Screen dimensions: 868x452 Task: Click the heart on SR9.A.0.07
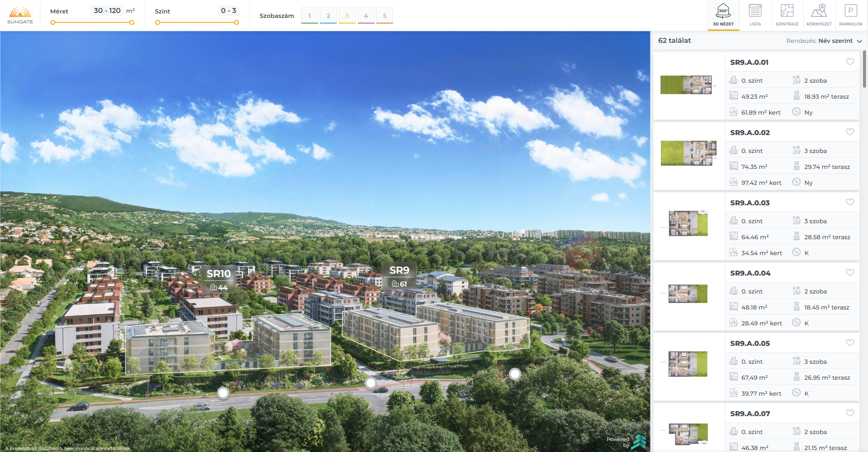point(850,413)
